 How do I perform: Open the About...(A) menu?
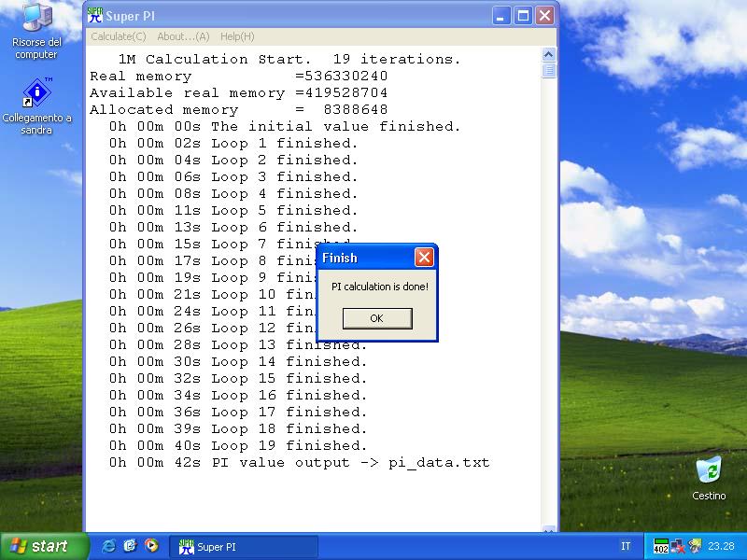tap(183, 36)
